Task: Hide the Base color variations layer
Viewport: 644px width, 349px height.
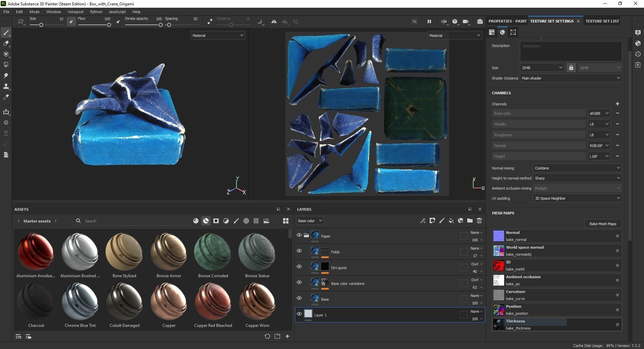Action: point(299,283)
